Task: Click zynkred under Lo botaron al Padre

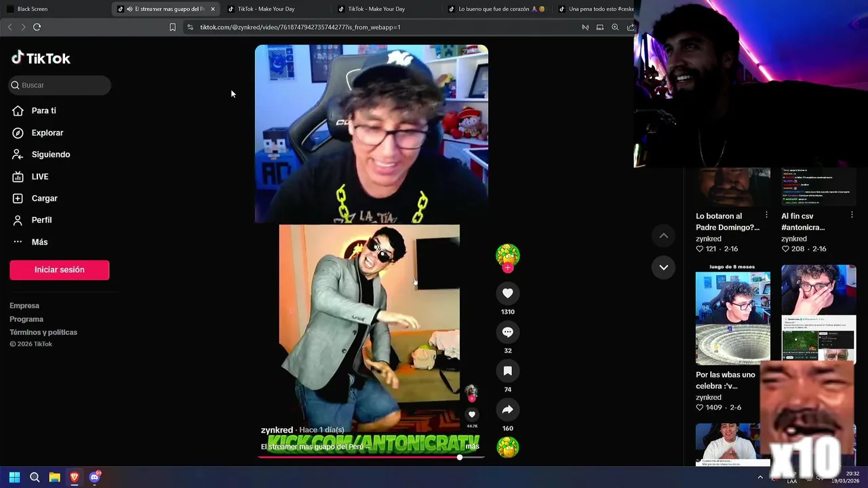Action: pyautogui.click(x=709, y=239)
